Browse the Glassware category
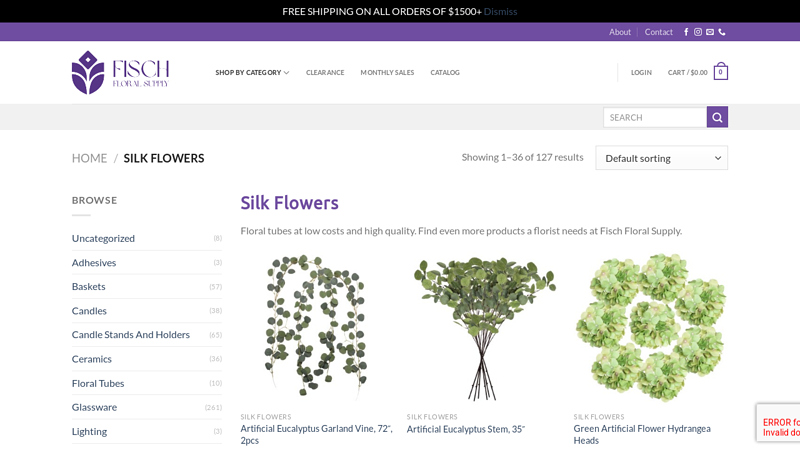Screen dimensions: 800x450 [94, 407]
